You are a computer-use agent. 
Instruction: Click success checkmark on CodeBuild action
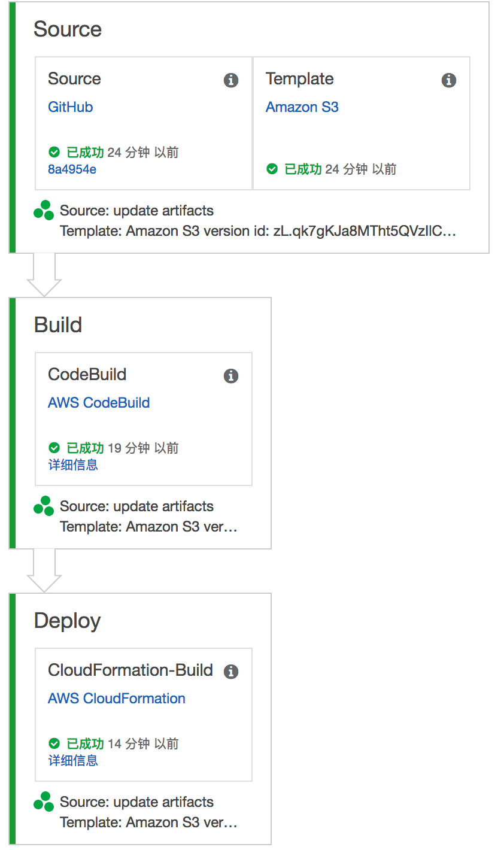pos(54,448)
